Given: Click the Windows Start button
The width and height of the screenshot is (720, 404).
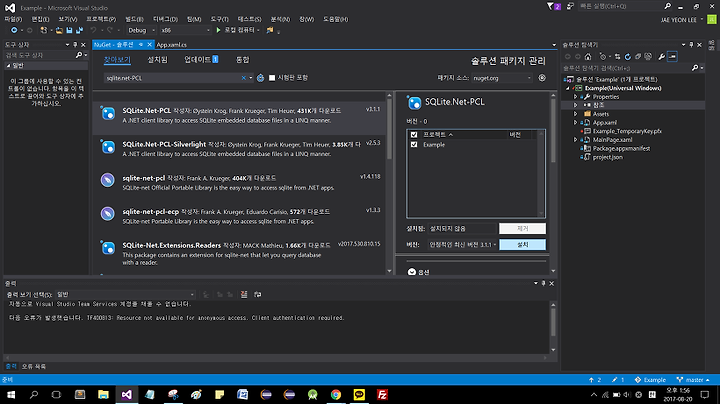Looking at the screenshot, I should (x=11, y=394).
